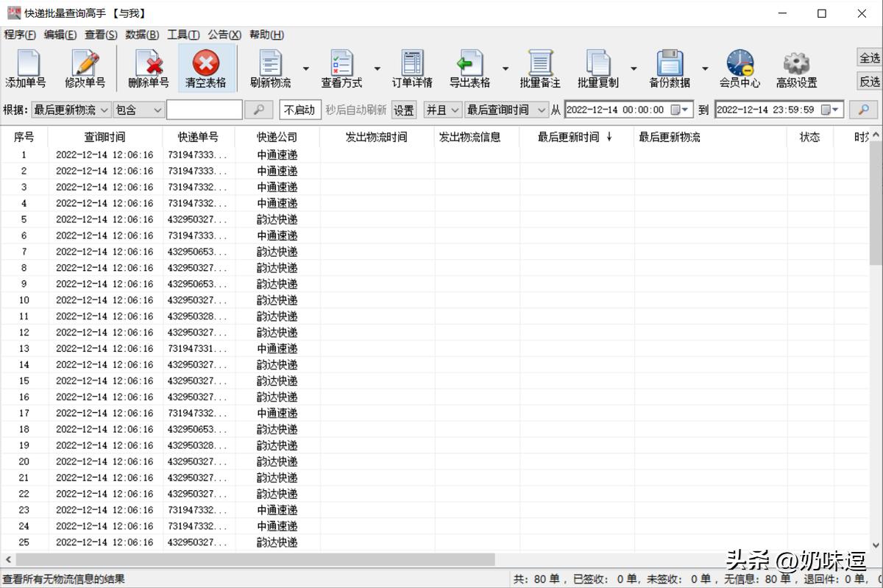Open the 并且 logic dropdown

click(441, 109)
